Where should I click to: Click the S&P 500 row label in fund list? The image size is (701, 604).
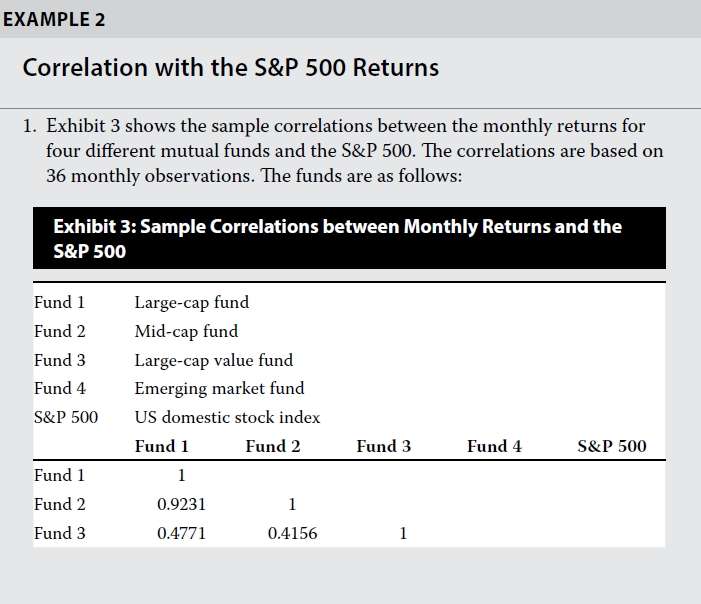point(66,418)
